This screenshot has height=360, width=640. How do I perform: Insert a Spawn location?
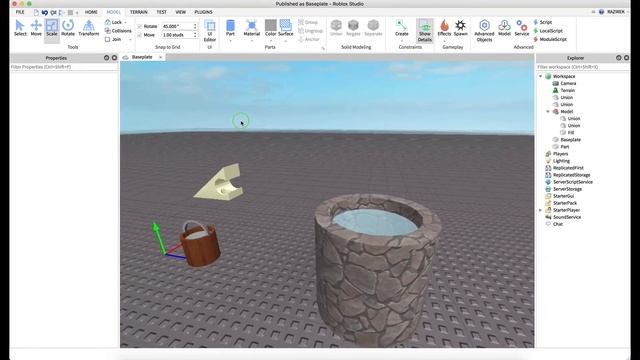[460, 28]
